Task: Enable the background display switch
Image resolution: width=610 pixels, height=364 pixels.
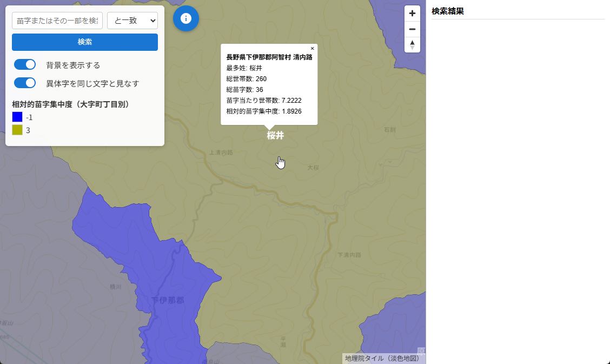Action: 24,64
